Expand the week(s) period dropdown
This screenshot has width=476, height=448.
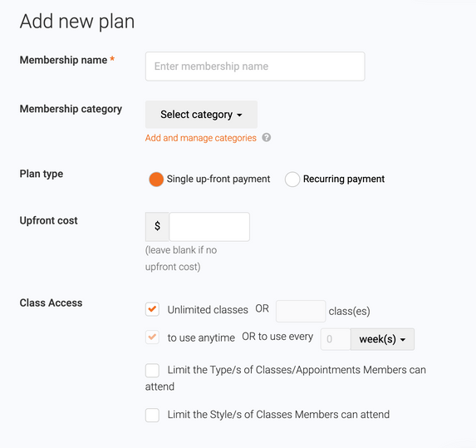click(x=382, y=339)
